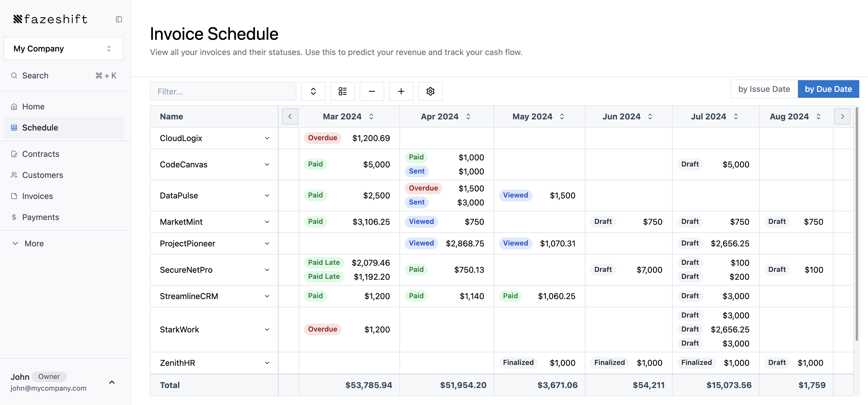Click the minus collapse-all button
868x405 pixels.
click(x=371, y=91)
